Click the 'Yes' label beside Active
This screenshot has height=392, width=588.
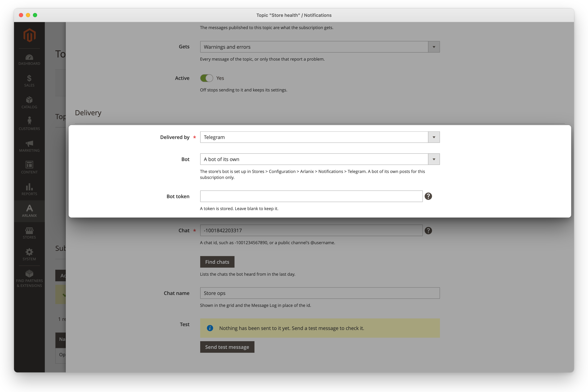pyautogui.click(x=220, y=78)
